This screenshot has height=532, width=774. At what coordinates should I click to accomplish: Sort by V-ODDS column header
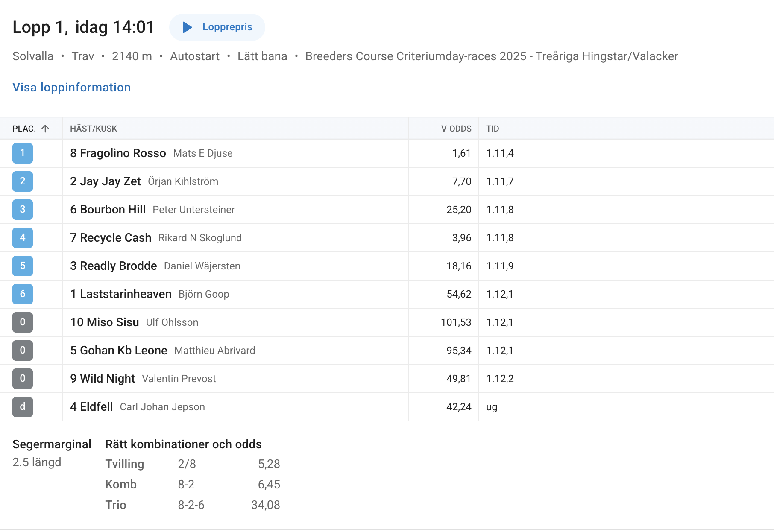coord(456,129)
